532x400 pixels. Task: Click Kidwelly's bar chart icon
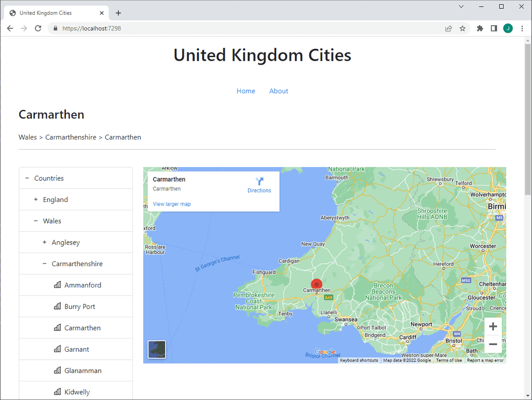pos(57,392)
